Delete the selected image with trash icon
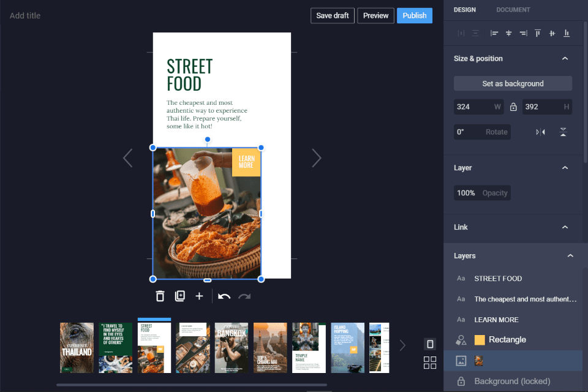This screenshot has height=392, width=588. (160, 296)
